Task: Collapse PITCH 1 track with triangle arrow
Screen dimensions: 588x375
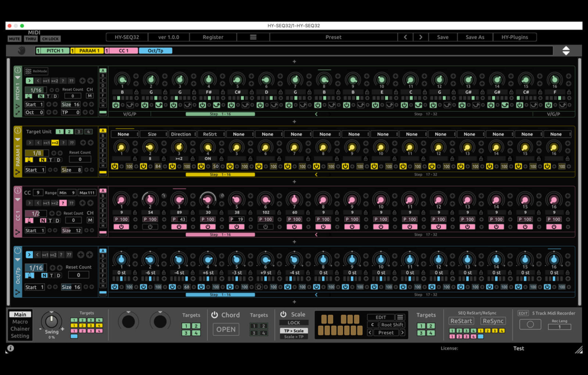Action: pyautogui.click(x=18, y=78)
